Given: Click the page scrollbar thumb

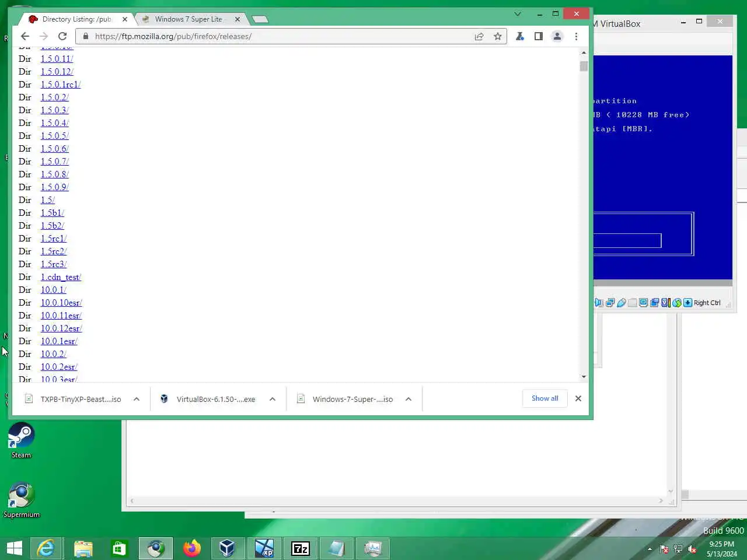Looking at the screenshot, I should tap(584, 66).
